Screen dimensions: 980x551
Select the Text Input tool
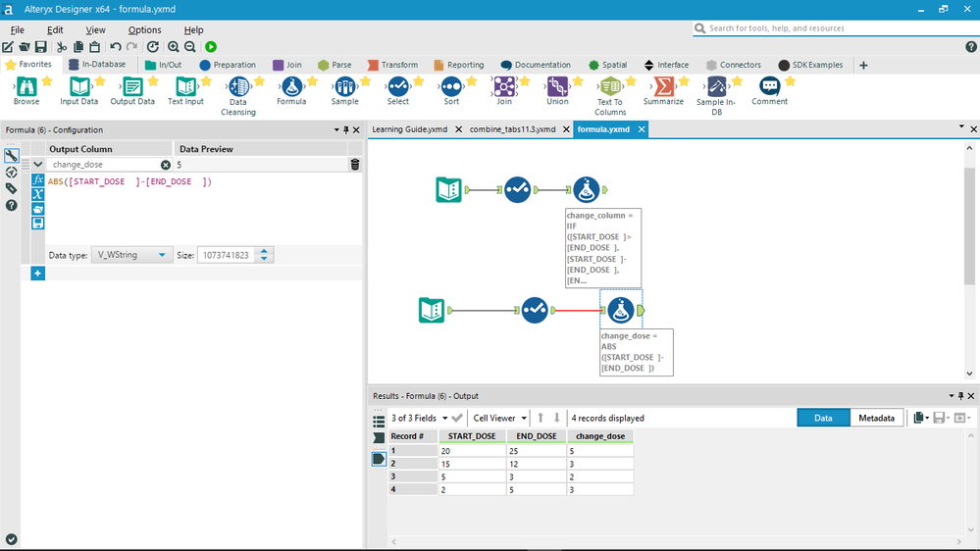[x=185, y=90]
